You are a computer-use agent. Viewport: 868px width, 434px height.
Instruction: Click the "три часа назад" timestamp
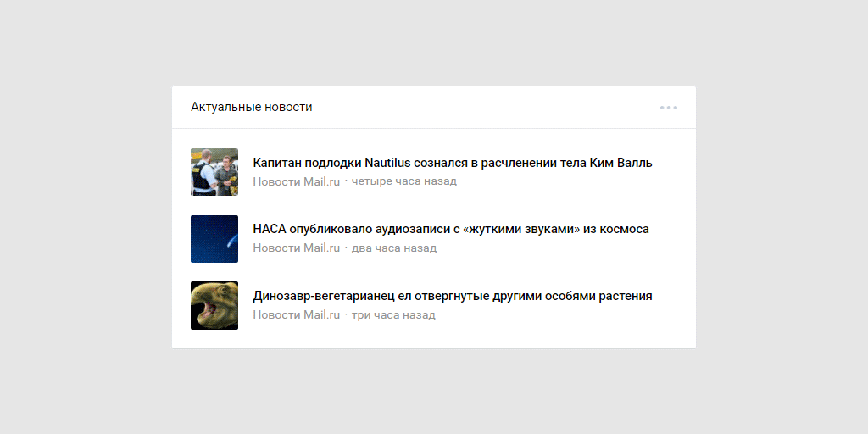coord(393,315)
